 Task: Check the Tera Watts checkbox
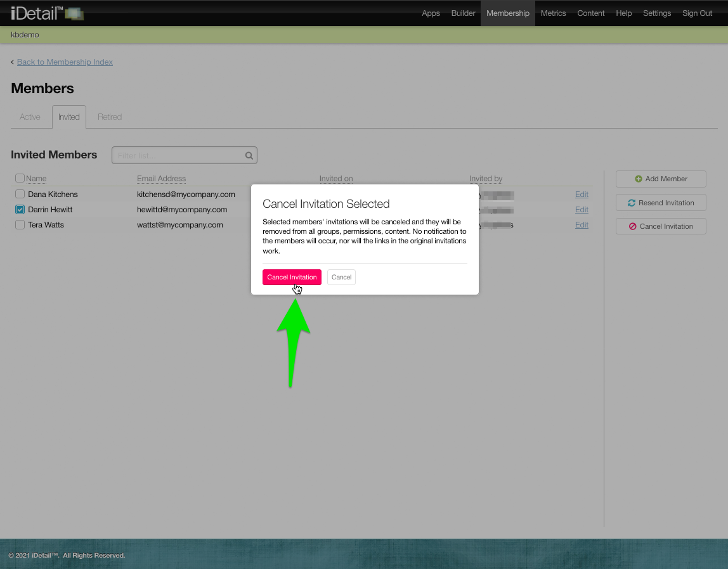click(20, 224)
